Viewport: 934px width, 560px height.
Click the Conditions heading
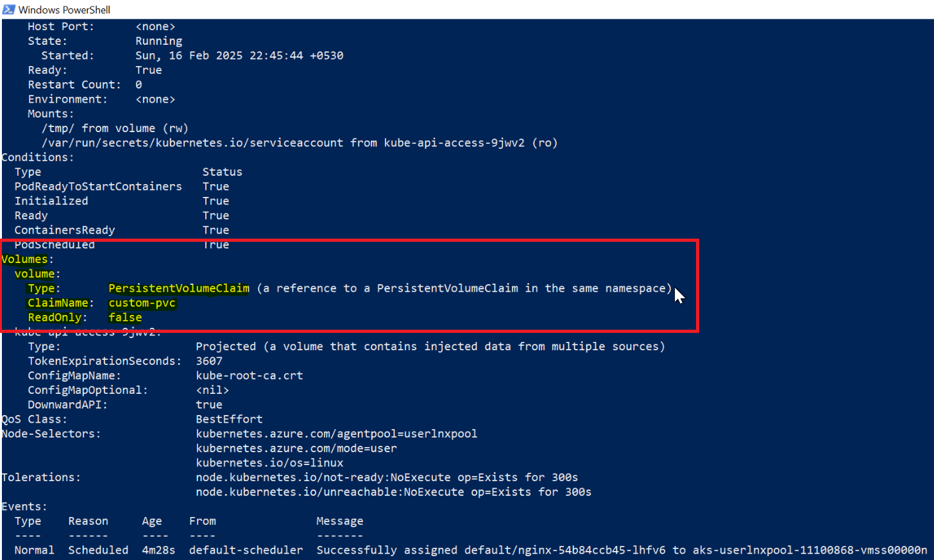coord(37,157)
